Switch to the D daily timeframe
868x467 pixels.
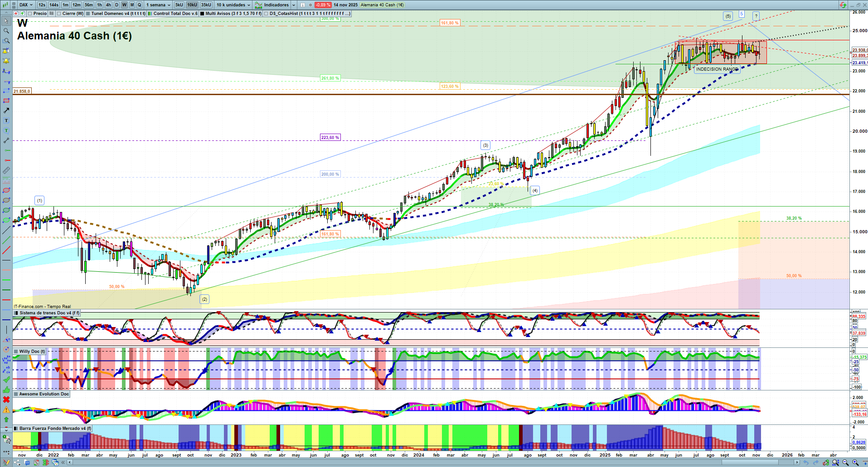pyautogui.click(x=116, y=5)
